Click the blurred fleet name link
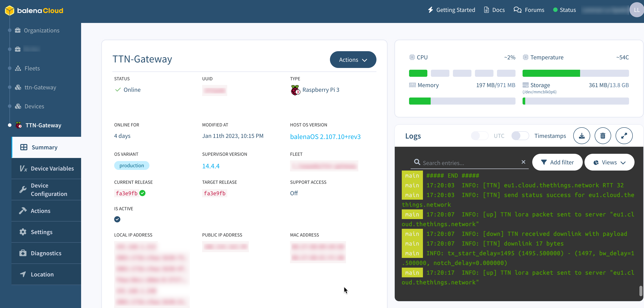The height and width of the screenshot is (308, 644). click(324, 166)
